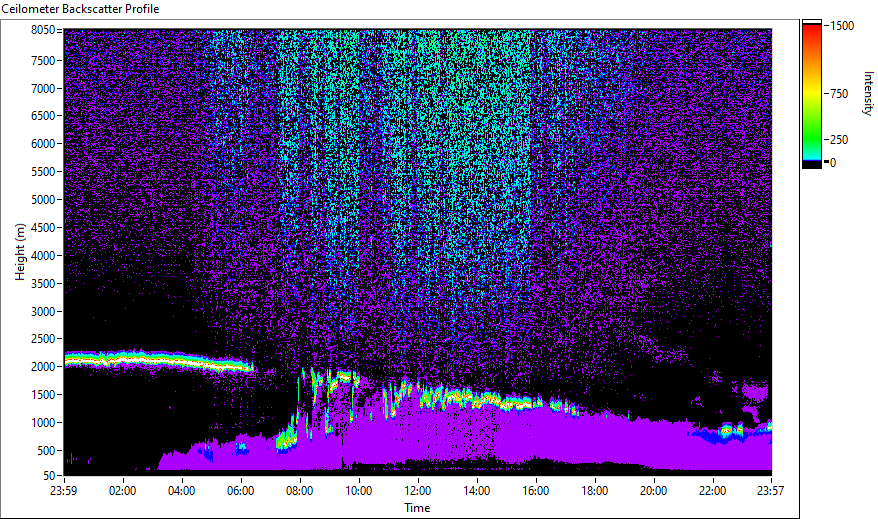Image resolution: width=878 pixels, height=519 pixels.
Task: Click the Ceilometer Backscatter Profile title
Action: [x=80, y=9]
